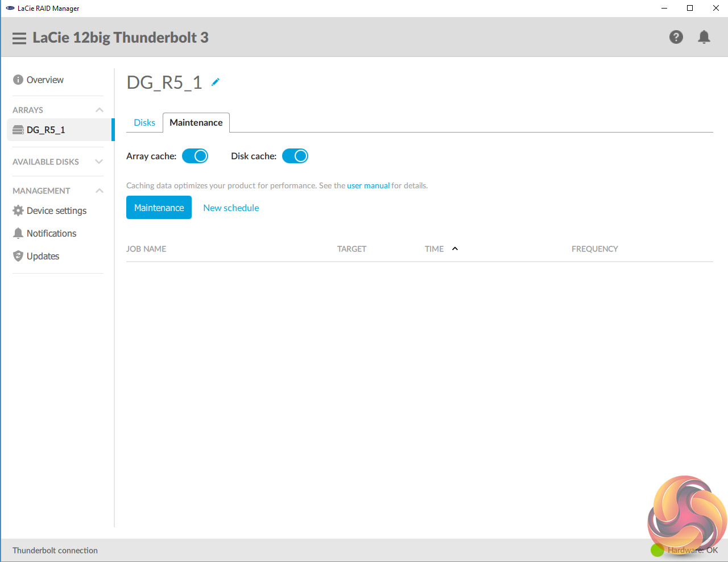Click the Notifications bell icon in sidebar
The image size is (728, 562).
click(18, 233)
